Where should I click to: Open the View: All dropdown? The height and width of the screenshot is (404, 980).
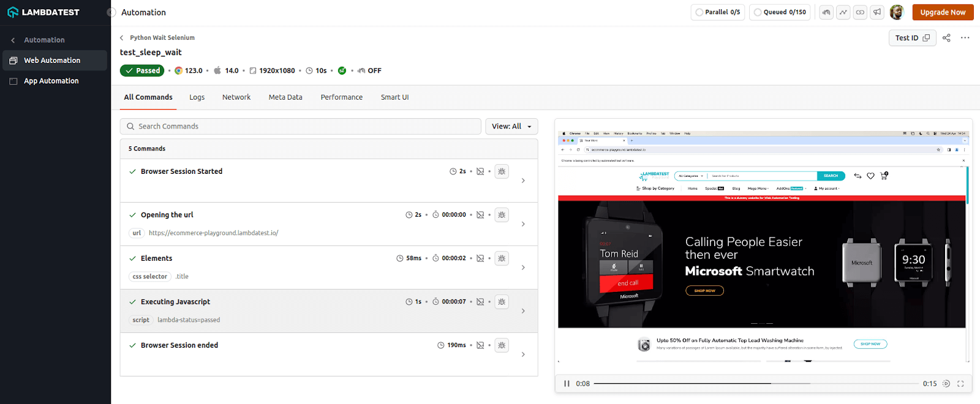[511, 126]
